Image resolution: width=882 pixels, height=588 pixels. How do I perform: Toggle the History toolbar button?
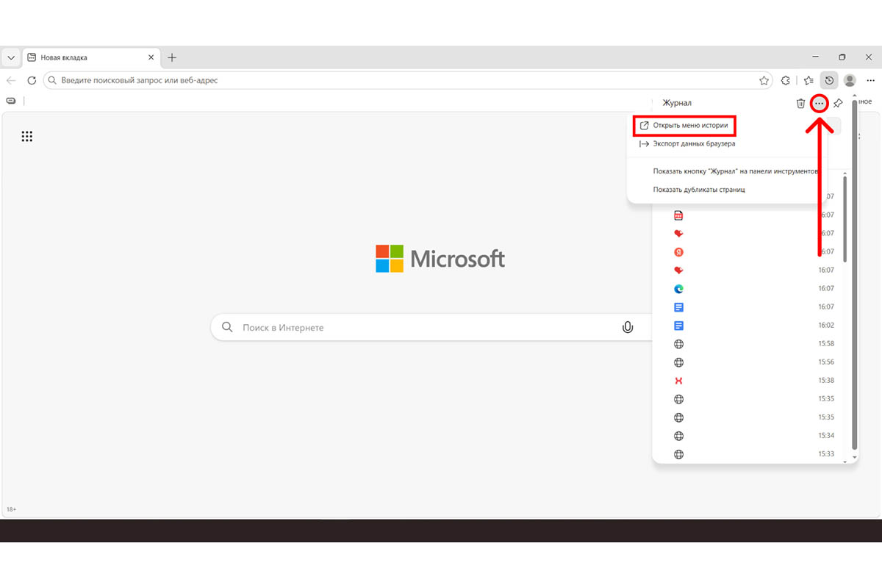(829, 80)
